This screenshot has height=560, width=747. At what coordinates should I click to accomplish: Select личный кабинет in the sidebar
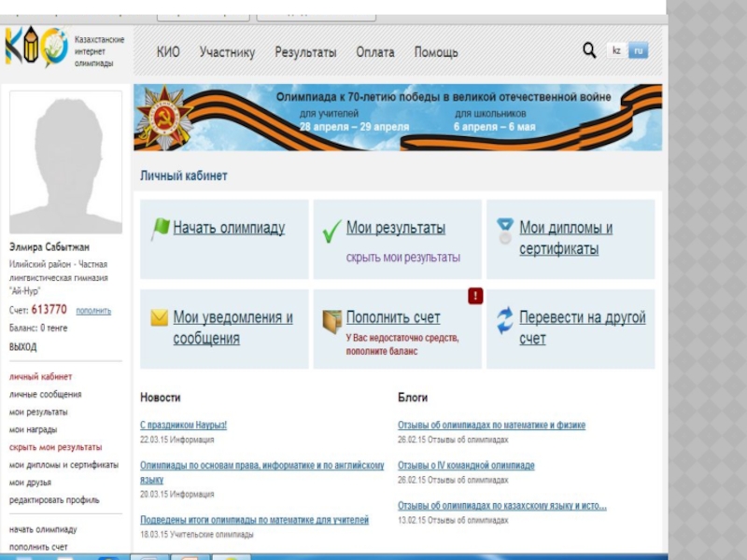[x=40, y=377]
